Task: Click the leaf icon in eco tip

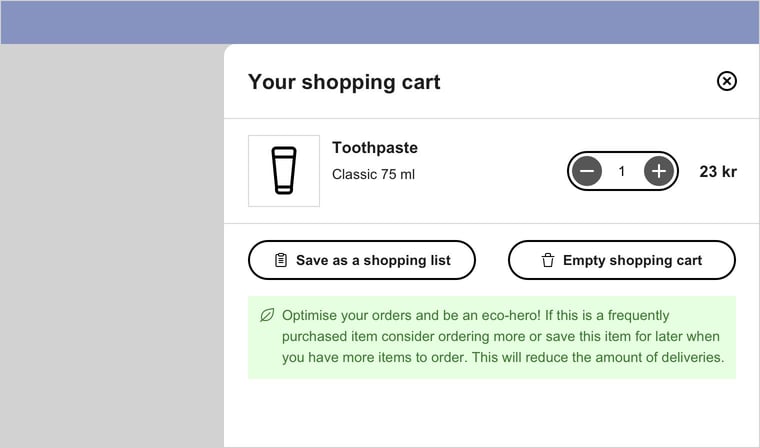Action: pos(267,315)
